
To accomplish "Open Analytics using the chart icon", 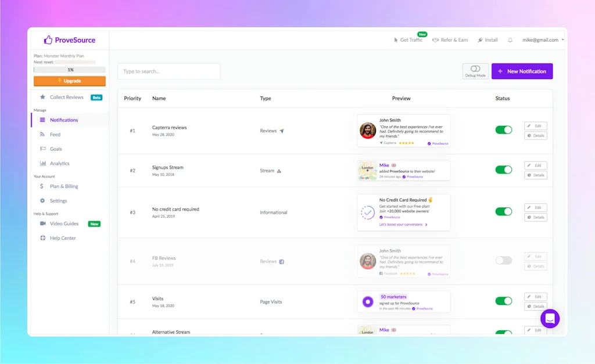I will coord(43,163).
